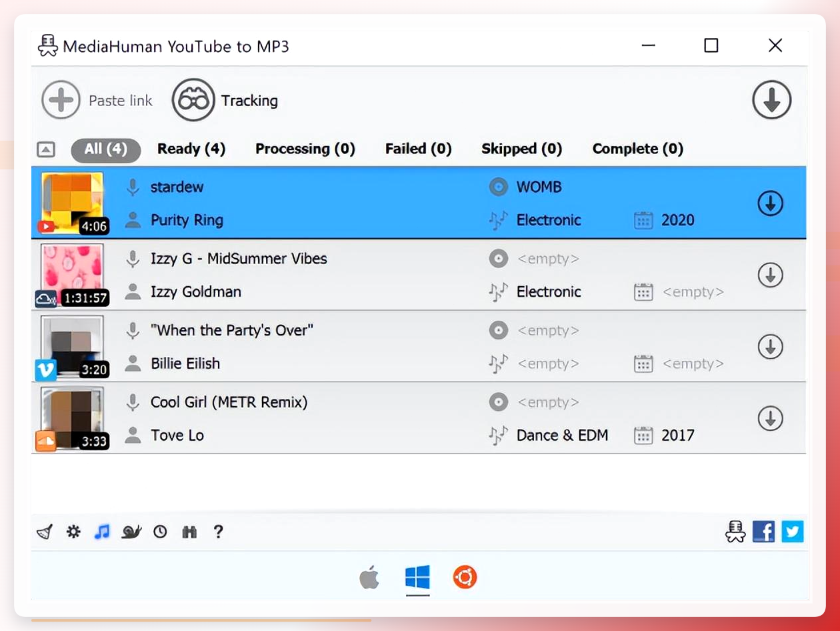
Task: Click the Paste link plus button
Action: pyautogui.click(x=61, y=101)
